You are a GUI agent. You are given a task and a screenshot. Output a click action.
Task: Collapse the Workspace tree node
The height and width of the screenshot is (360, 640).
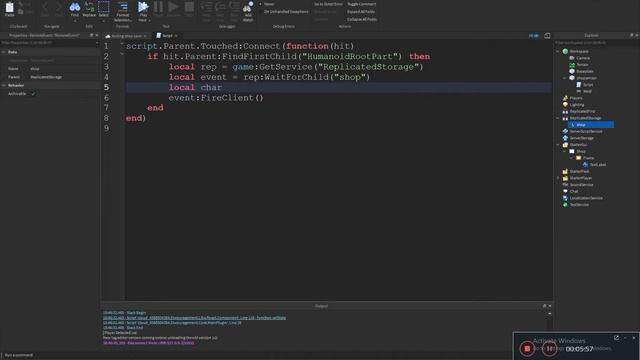(x=558, y=51)
